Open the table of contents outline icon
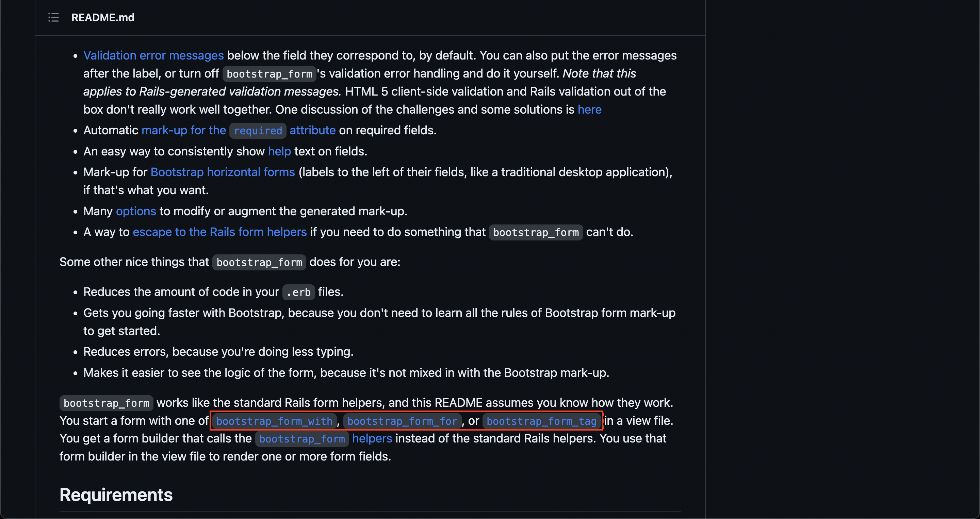 (x=53, y=17)
